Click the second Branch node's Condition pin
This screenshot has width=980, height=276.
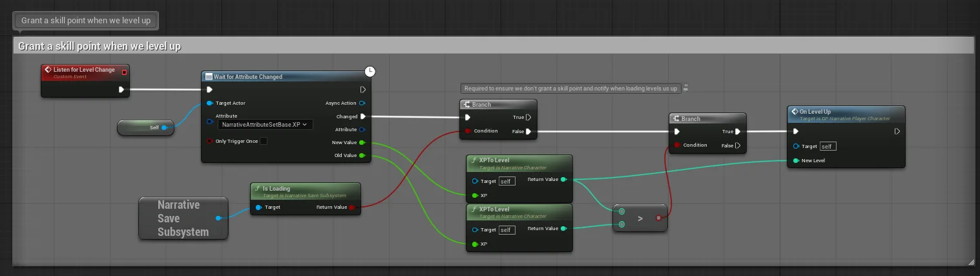pyautogui.click(x=677, y=145)
